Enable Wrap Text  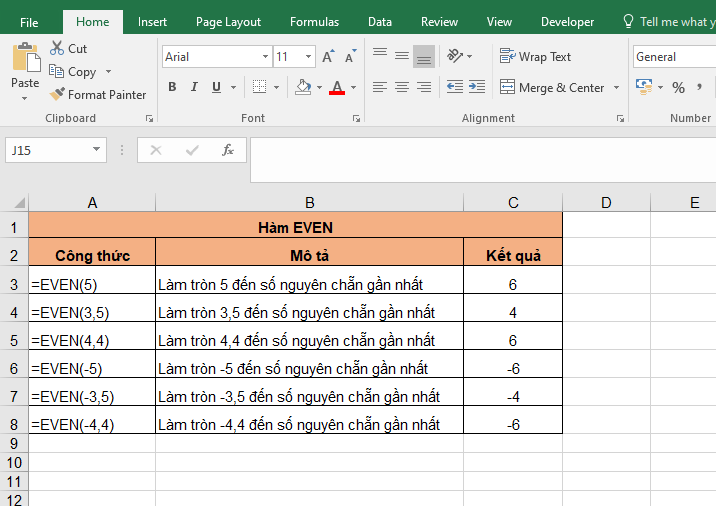click(x=535, y=57)
